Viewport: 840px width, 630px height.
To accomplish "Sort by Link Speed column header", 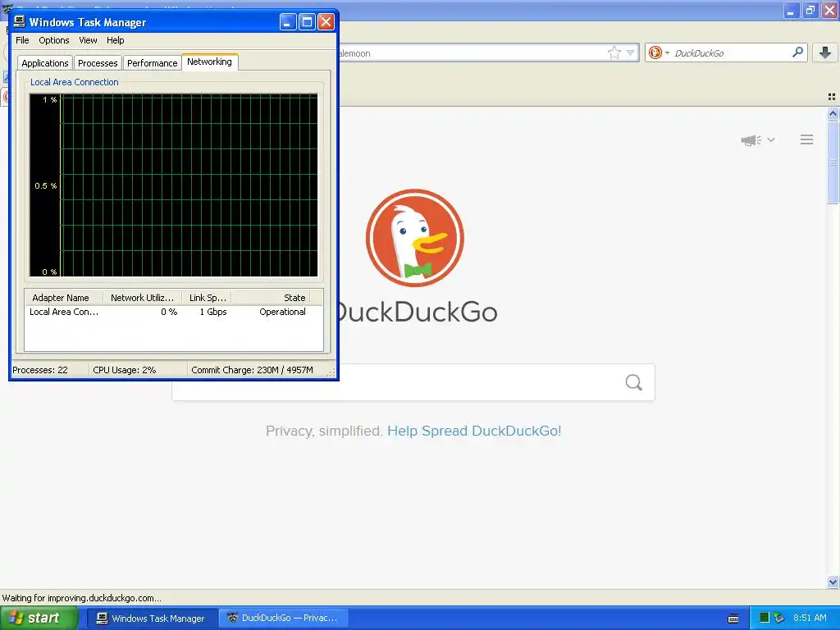I will coord(208,297).
